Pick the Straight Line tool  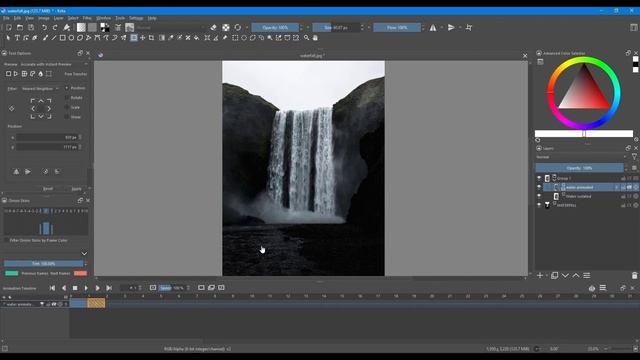pyautogui.click(x=53, y=38)
